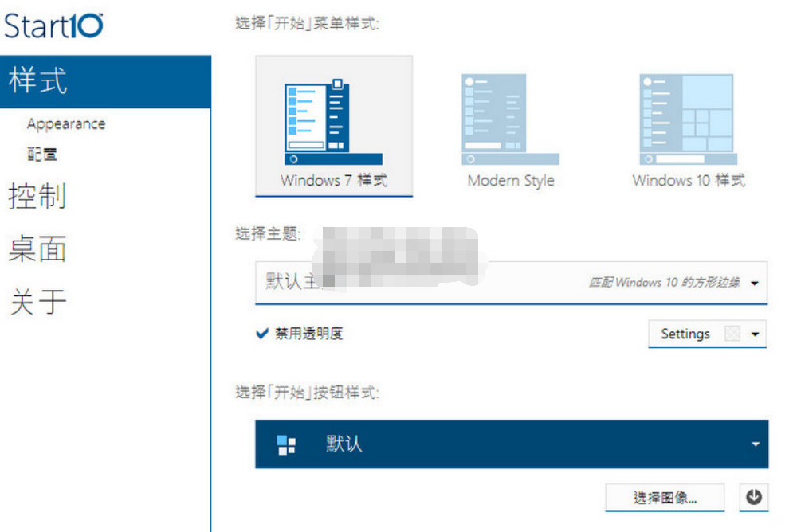Click the theme dropdown arrow
This screenshot has height=532, width=793.
pos(755,283)
